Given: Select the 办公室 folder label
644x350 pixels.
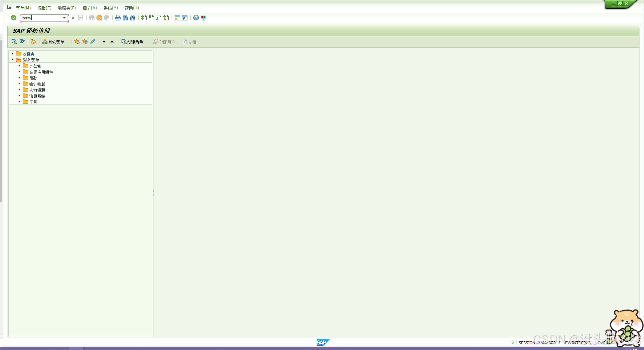Looking at the screenshot, I should coord(35,66).
